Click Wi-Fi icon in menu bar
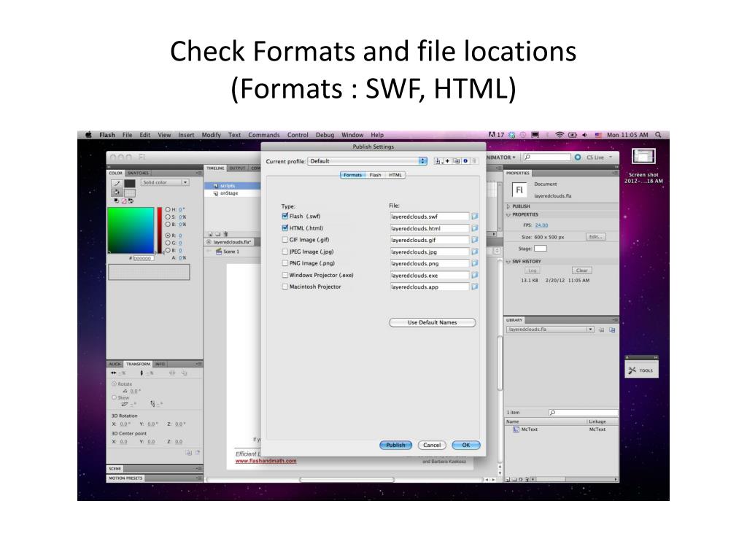The height and width of the screenshot is (560, 747). [x=560, y=135]
